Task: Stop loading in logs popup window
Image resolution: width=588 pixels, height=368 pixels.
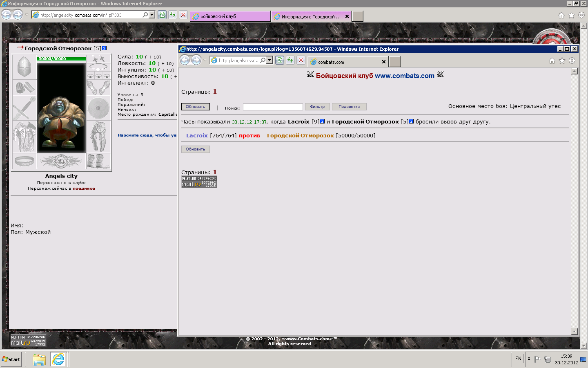Action: tap(301, 60)
